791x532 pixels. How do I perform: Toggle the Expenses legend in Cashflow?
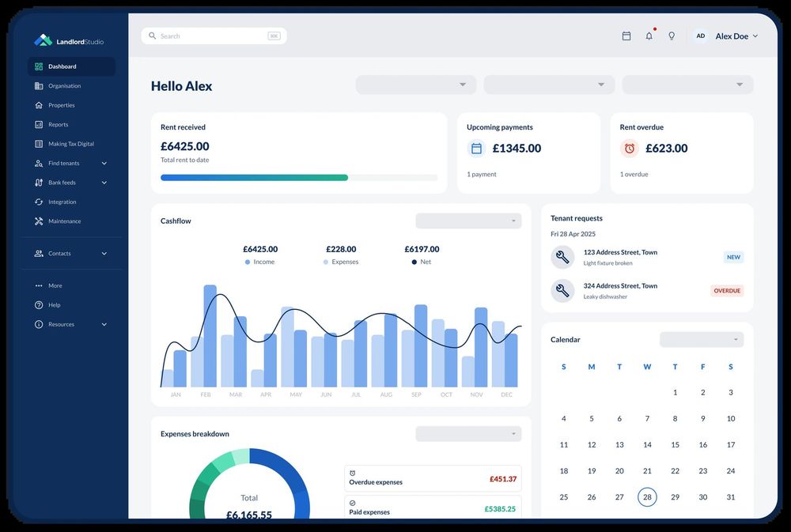[x=341, y=262]
